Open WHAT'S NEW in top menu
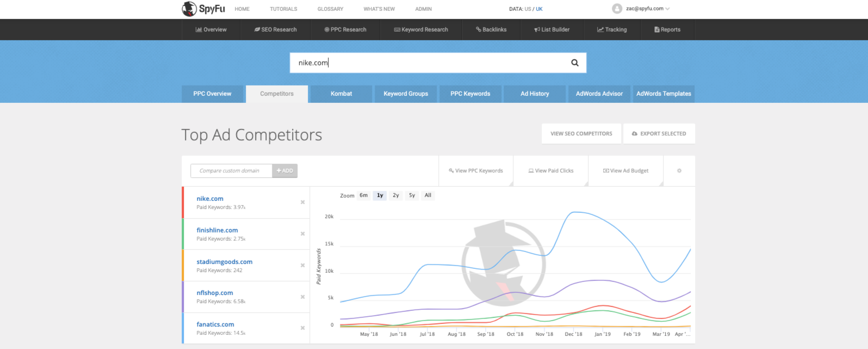 click(x=379, y=9)
